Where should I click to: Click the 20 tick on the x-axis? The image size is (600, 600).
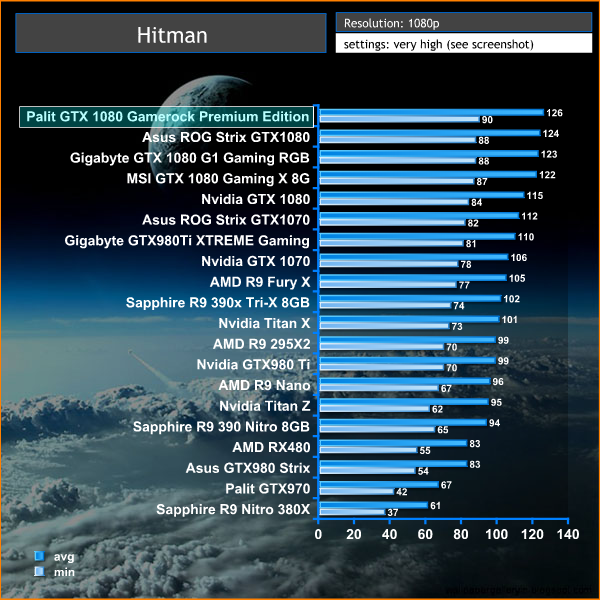(354, 534)
